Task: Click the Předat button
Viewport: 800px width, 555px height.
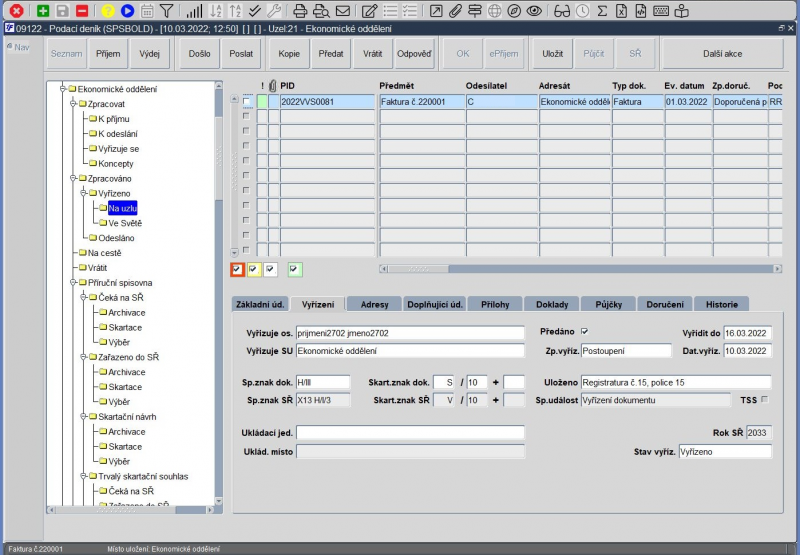Action: pyautogui.click(x=331, y=54)
